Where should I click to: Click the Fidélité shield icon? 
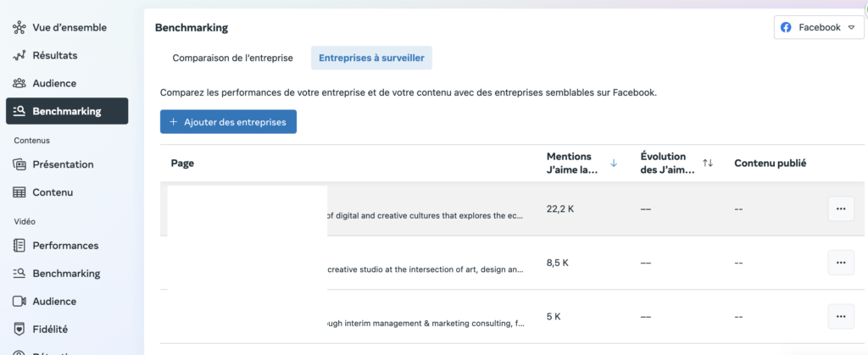pos(19,329)
